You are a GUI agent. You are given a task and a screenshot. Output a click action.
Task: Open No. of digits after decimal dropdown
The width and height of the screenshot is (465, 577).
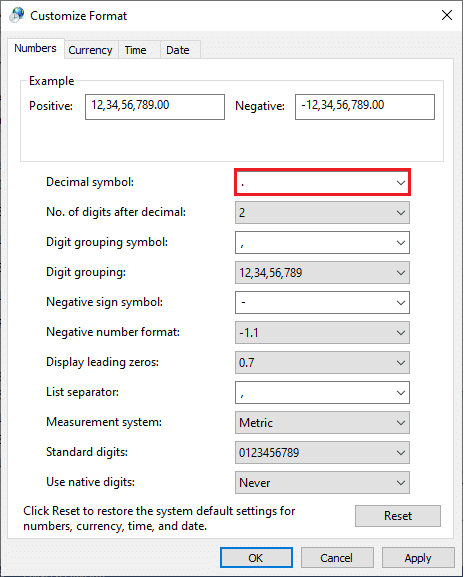(x=322, y=213)
